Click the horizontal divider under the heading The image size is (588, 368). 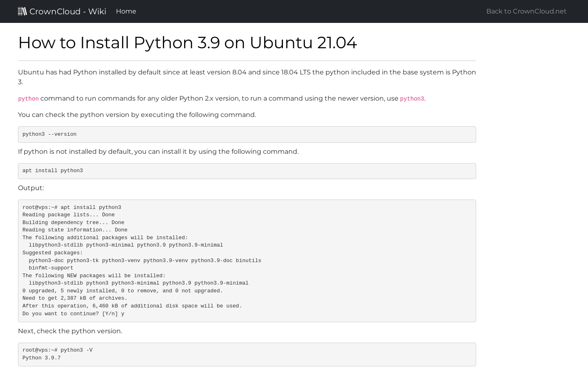[x=247, y=60]
